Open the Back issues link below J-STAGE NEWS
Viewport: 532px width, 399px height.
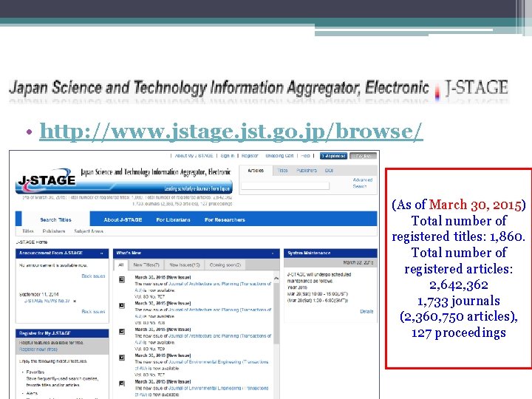93,312
